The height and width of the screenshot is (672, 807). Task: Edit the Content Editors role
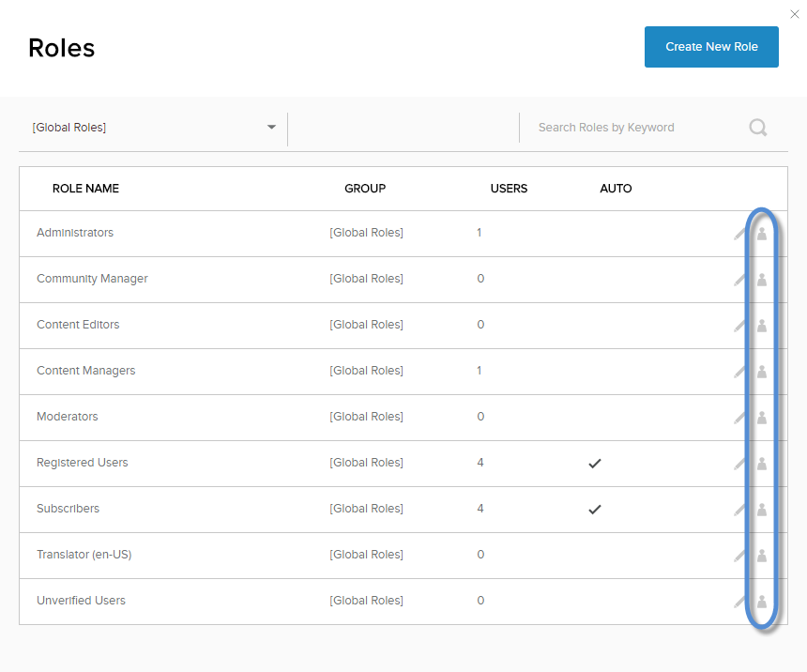click(x=740, y=326)
